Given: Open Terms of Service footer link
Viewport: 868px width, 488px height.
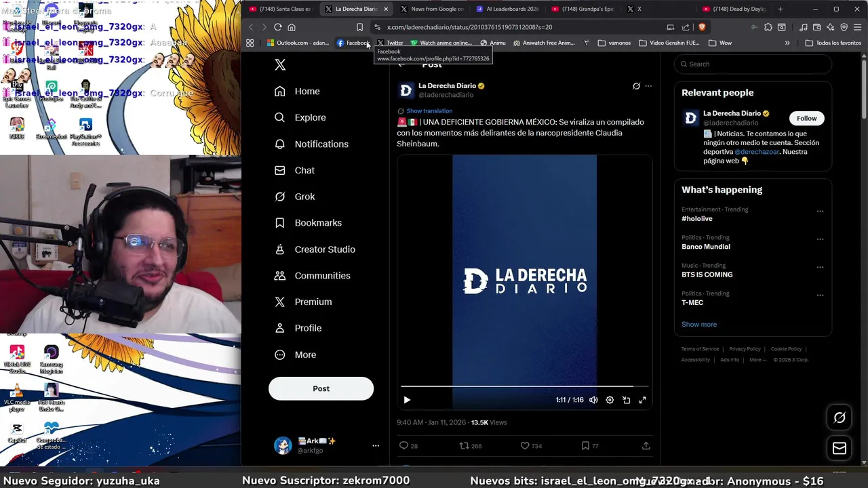Looking at the screenshot, I should pos(700,349).
